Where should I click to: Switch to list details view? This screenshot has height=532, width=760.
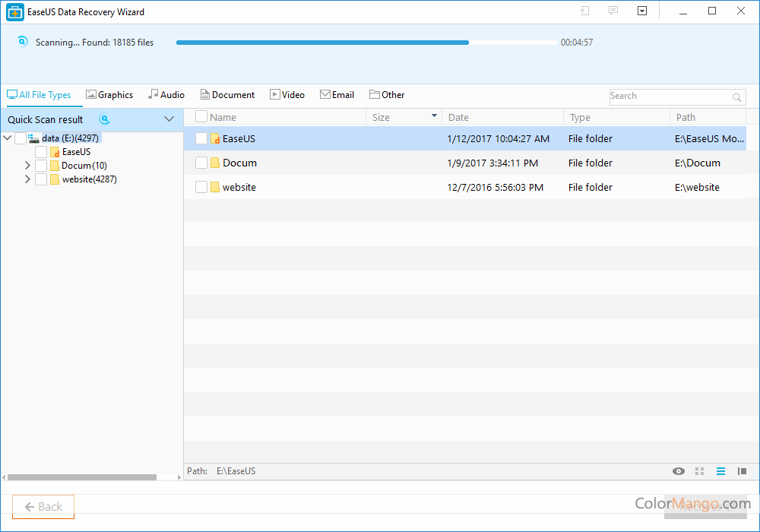click(x=721, y=471)
